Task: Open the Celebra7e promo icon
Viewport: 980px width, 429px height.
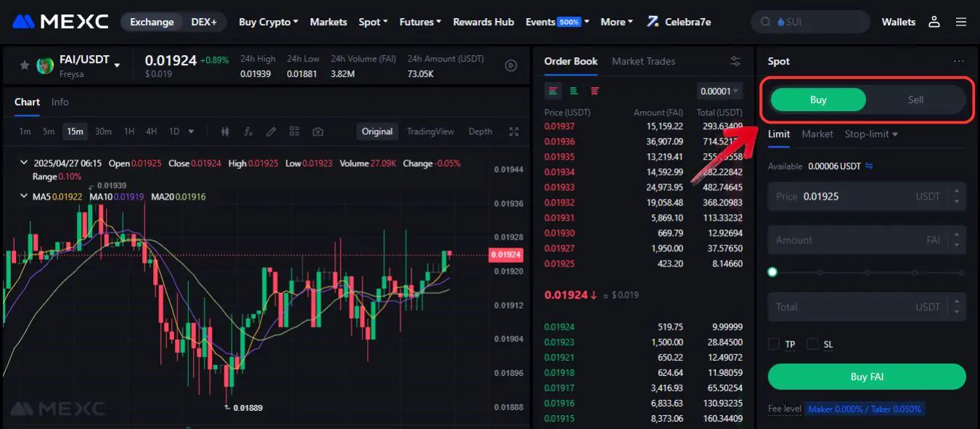Action: [653, 22]
